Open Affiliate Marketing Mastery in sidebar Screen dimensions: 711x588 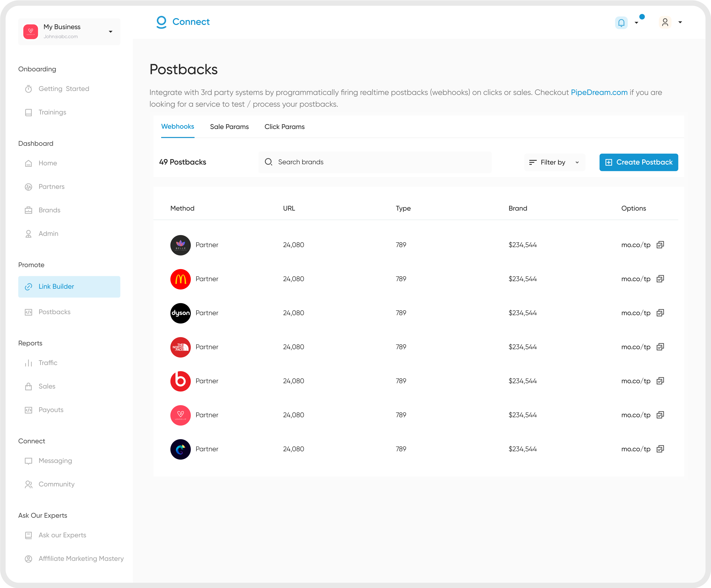coord(74,559)
